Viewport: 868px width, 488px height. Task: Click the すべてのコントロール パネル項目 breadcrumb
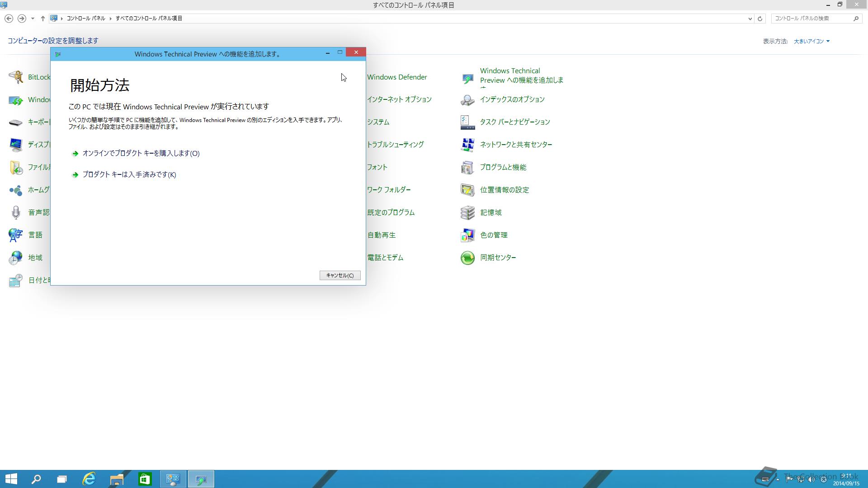(149, 19)
